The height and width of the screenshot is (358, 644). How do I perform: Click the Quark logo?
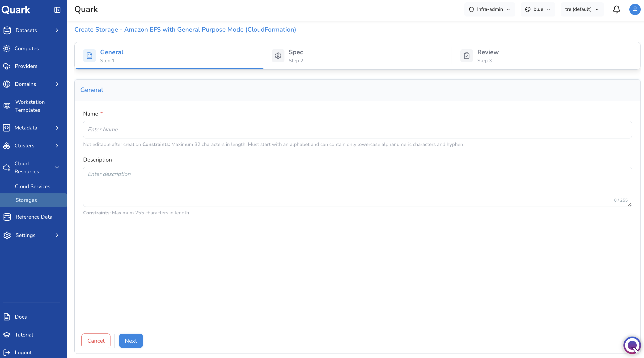16,10
